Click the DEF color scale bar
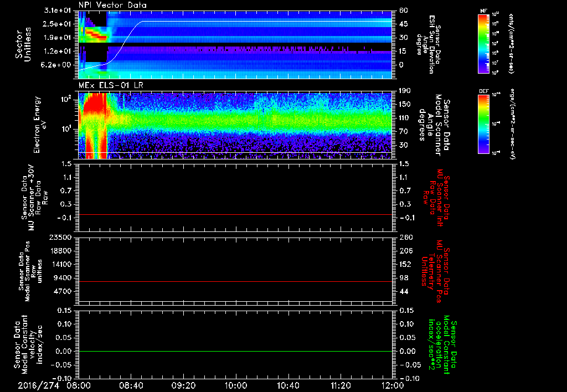This screenshot has height=392, width=567. pos(483,124)
